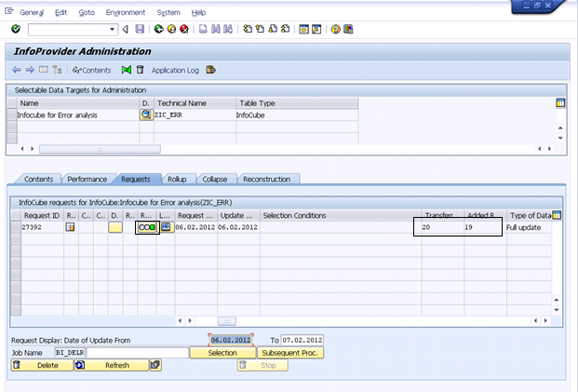Click the Delete button
The width and height of the screenshot is (578, 392).
point(42,365)
